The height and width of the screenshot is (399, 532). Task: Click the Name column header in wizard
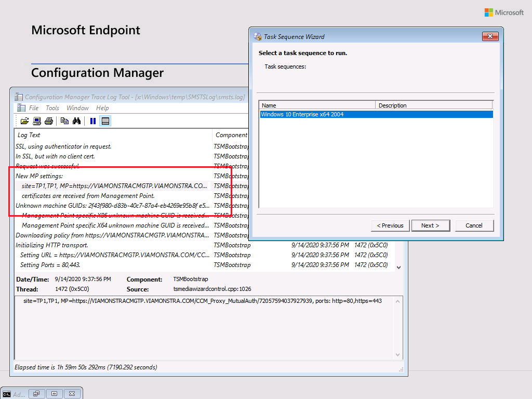pyautogui.click(x=317, y=105)
